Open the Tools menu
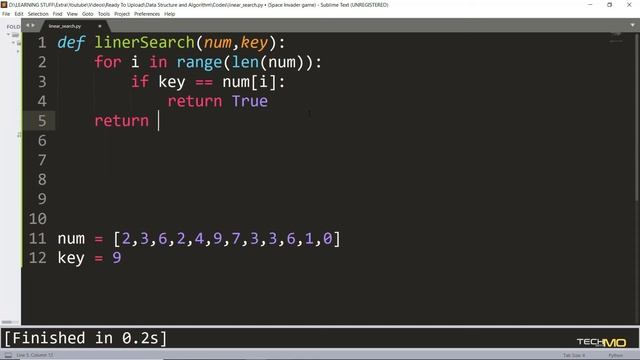The width and height of the screenshot is (640, 360). (x=104, y=14)
